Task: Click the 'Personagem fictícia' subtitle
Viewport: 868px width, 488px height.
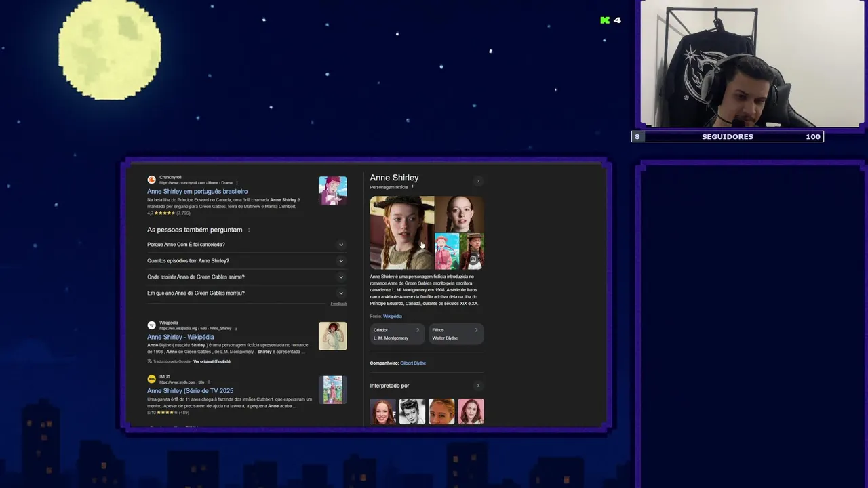Action: click(389, 187)
